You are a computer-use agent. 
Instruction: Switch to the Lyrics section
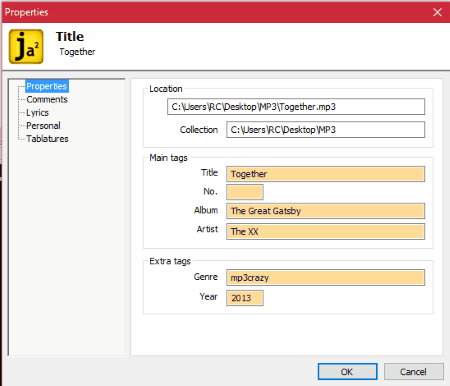pyautogui.click(x=38, y=113)
